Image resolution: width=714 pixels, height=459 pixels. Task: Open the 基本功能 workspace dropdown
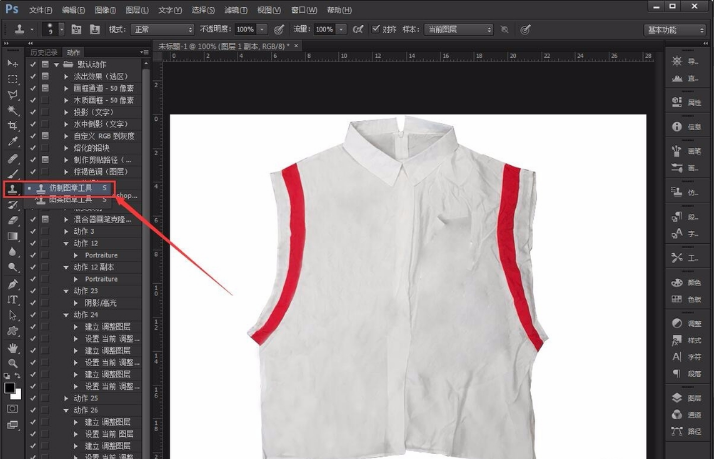pyautogui.click(x=674, y=30)
